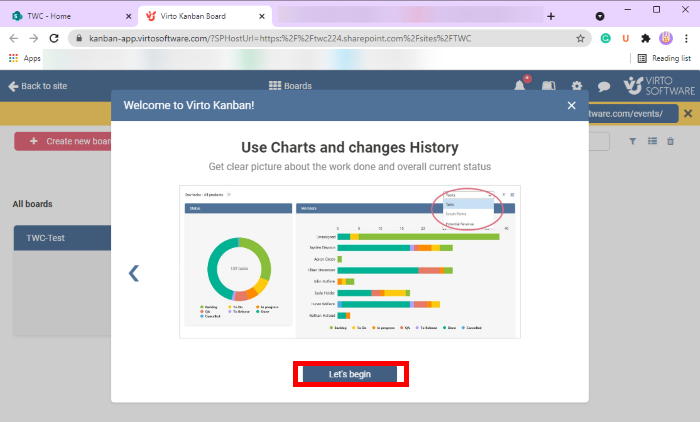Open Chrome three-dot menu
The image size is (700, 422).
(686, 38)
